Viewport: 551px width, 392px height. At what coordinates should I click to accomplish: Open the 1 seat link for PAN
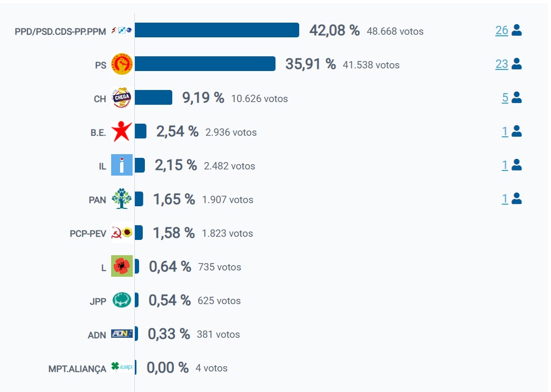505,199
